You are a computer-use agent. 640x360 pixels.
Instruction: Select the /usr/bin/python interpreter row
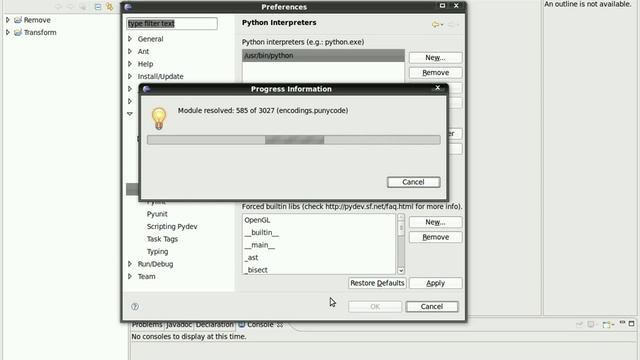[x=323, y=56]
